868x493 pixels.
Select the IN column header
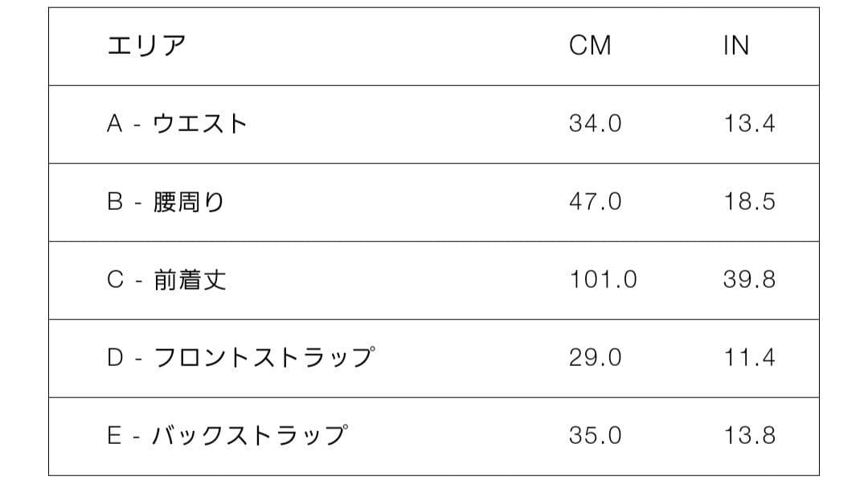tap(735, 46)
